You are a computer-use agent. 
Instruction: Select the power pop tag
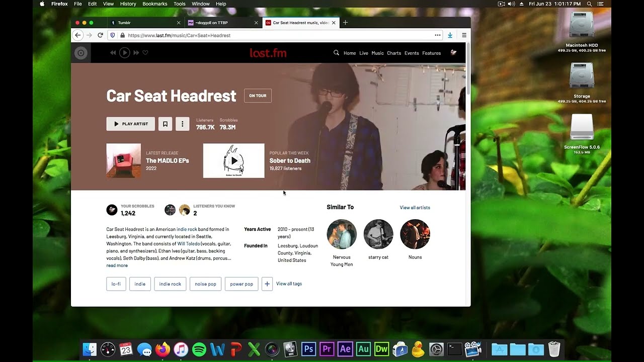click(242, 284)
